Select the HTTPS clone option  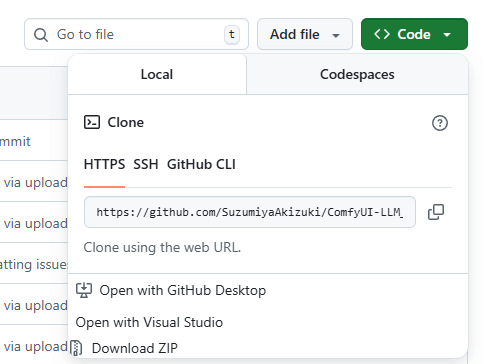click(x=104, y=164)
